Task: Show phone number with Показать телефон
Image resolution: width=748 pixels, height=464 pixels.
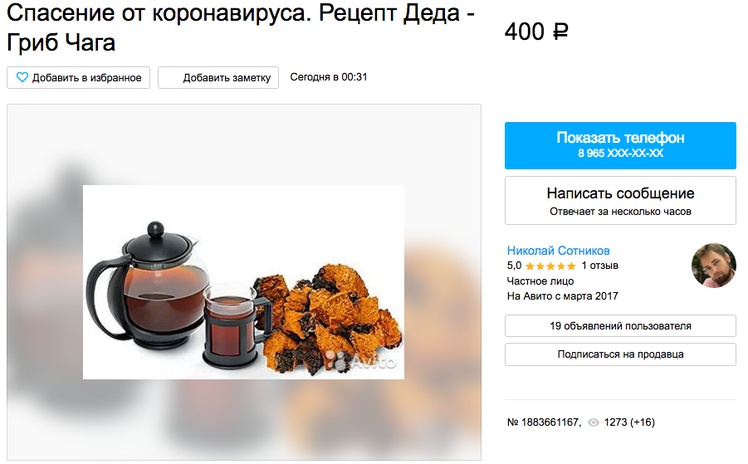Action: tap(620, 145)
